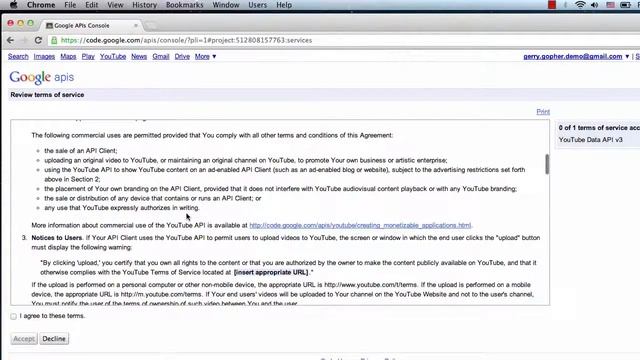
Task: Click the Wi-Fi status icon in menu bar
Action: click(x=580, y=5)
